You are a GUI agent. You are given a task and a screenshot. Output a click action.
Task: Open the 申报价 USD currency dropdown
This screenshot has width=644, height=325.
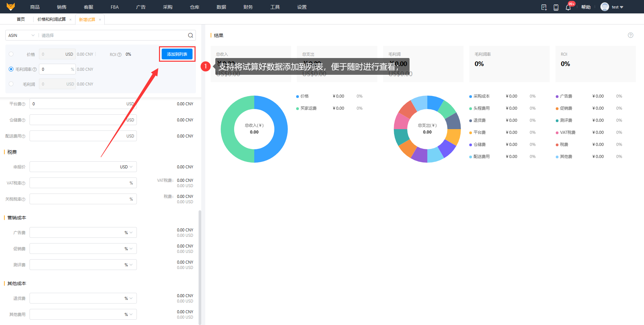[126, 167]
